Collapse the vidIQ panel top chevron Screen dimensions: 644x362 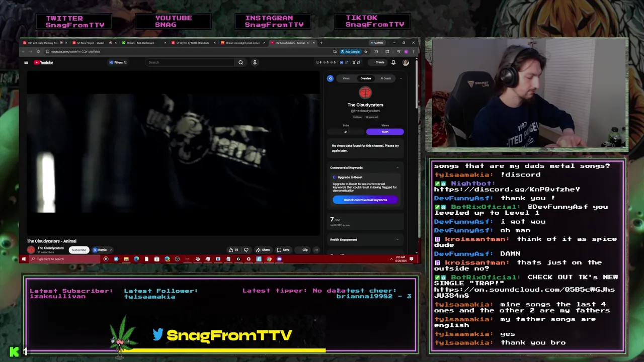[x=400, y=78]
